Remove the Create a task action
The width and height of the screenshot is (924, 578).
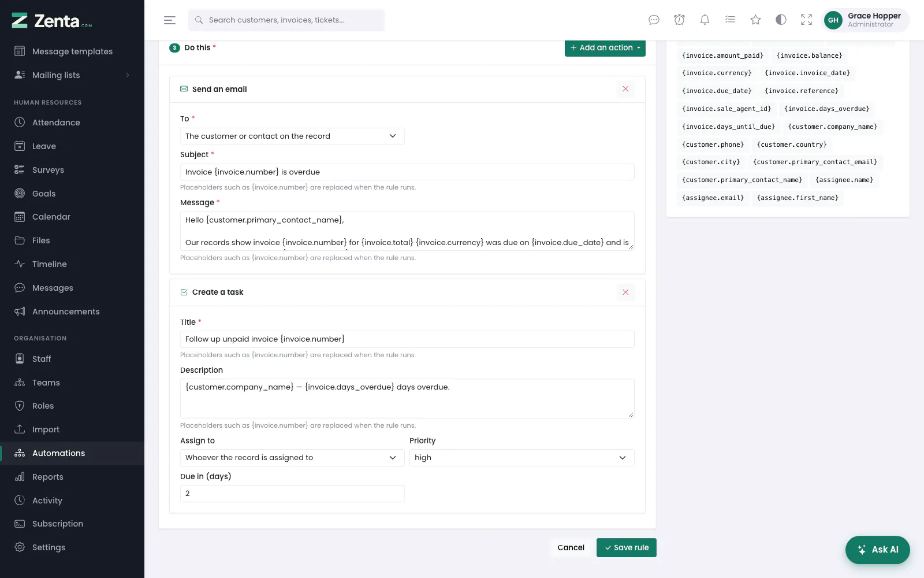tap(625, 292)
